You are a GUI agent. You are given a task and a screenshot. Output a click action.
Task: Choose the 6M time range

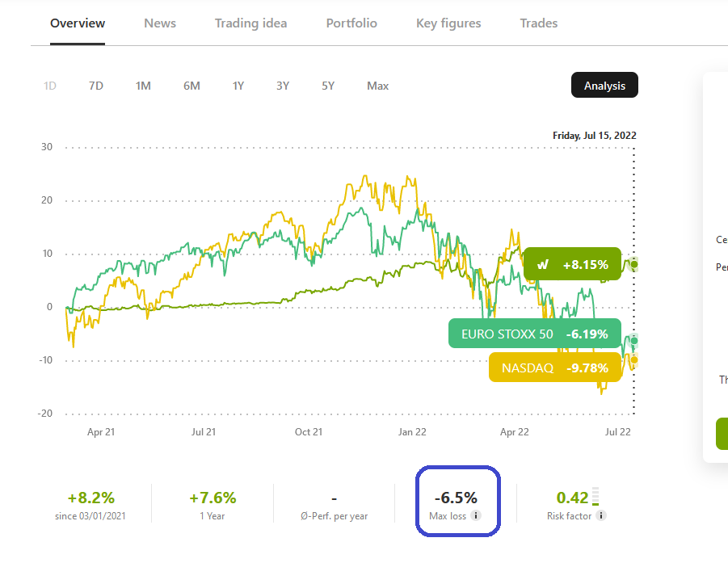tap(191, 86)
